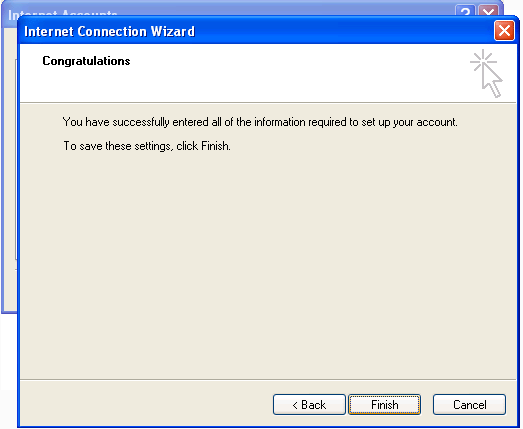Image resolution: width=523 pixels, height=429 pixels.
Task: Click the Internet Connection Wizard title bar
Action: click(x=253, y=31)
